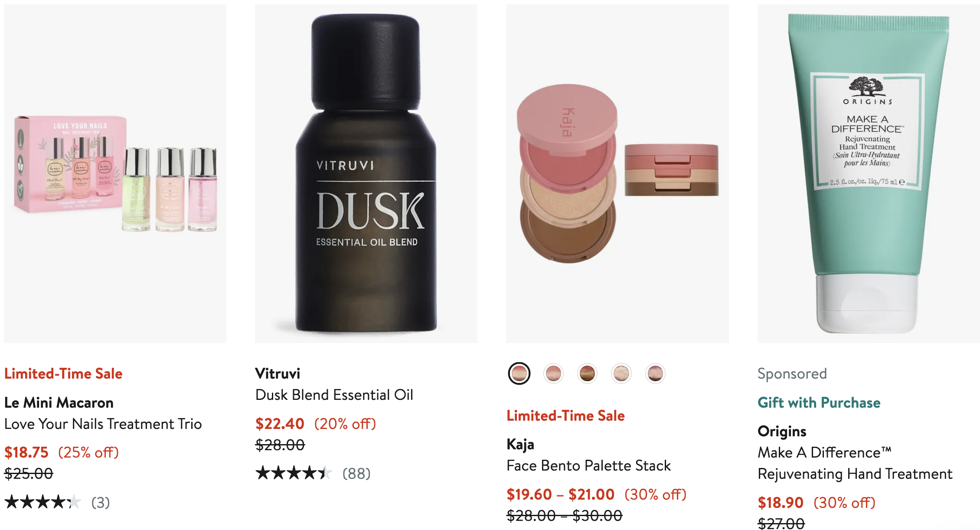The height and width of the screenshot is (530, 980).
Task: Choose the fifth mauve Kaja swatch
Action: click(655, 373)
